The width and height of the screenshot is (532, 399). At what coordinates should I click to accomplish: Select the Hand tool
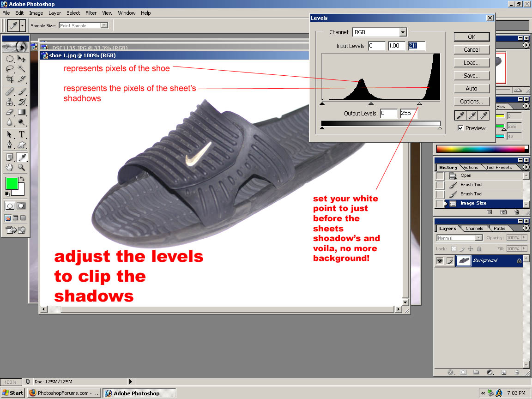pyautogui.click(x=10, y=167)
